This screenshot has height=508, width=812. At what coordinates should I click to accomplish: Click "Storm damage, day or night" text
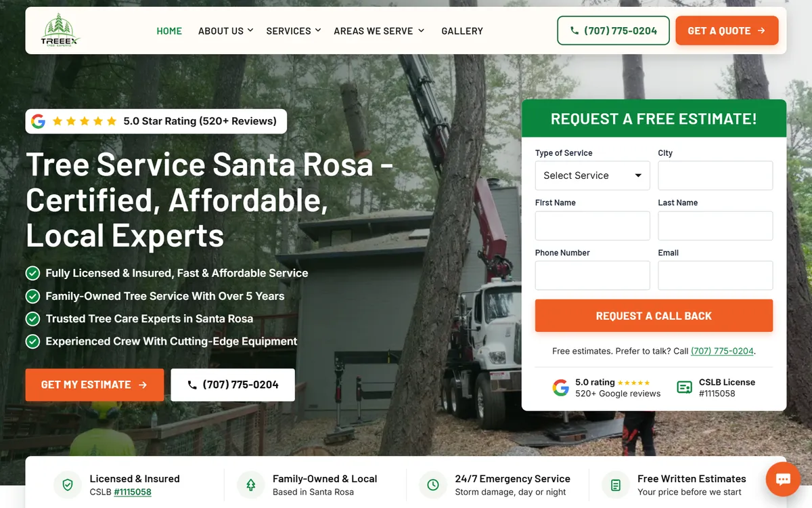510,492
